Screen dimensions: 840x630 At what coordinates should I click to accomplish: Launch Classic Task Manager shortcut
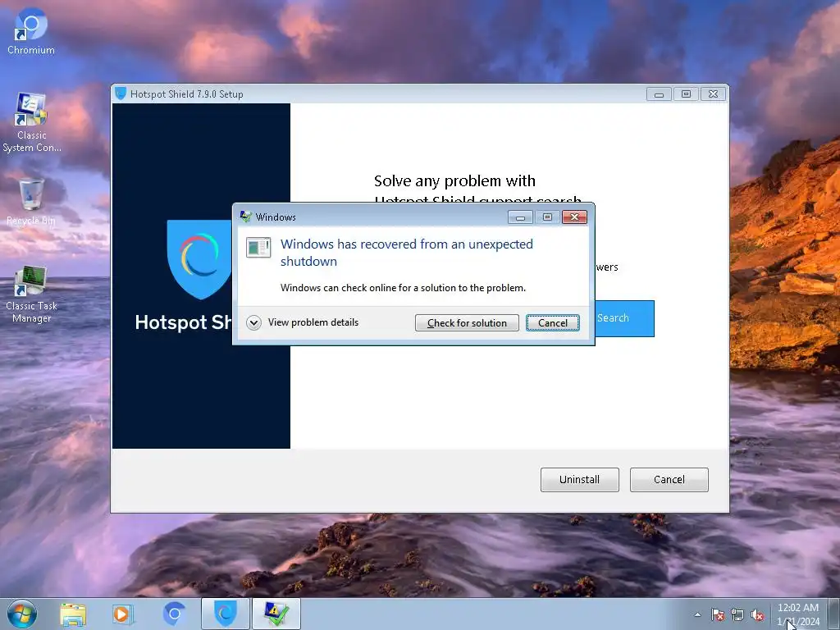31,294
